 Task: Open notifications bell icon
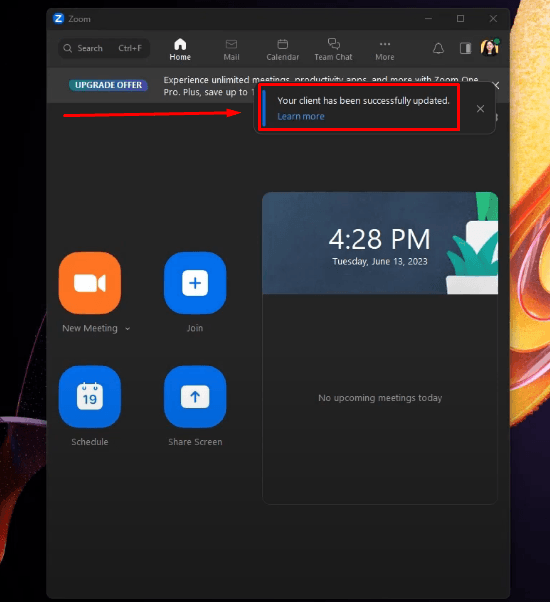(x=438, y=48)
